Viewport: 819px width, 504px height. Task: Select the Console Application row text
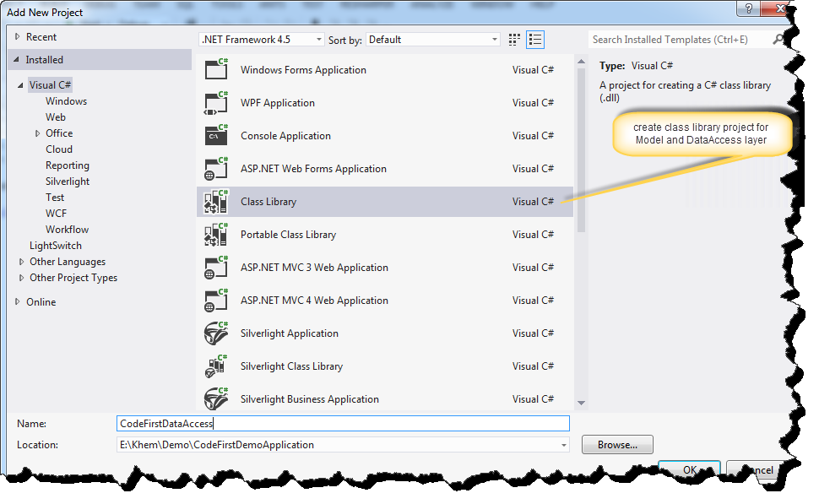pyautogui.click(x=285, y=136)
